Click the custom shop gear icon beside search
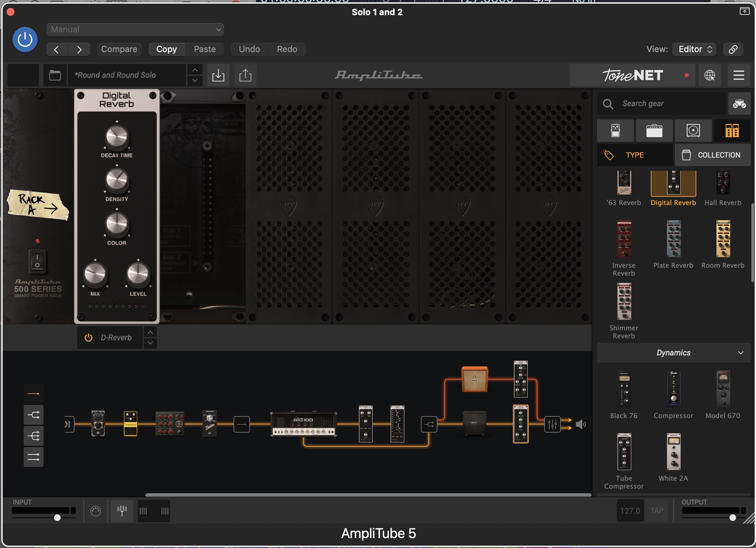Viewport: 756px width, 548px height. (739, 104)
